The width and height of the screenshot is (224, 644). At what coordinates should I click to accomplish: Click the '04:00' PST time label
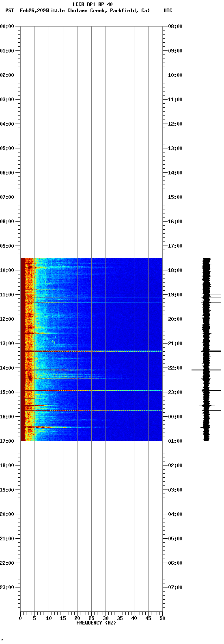click(6, 124)
